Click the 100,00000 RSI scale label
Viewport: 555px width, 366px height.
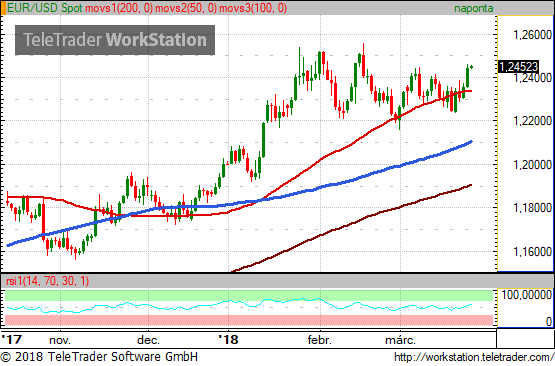[x=526, y=294]
